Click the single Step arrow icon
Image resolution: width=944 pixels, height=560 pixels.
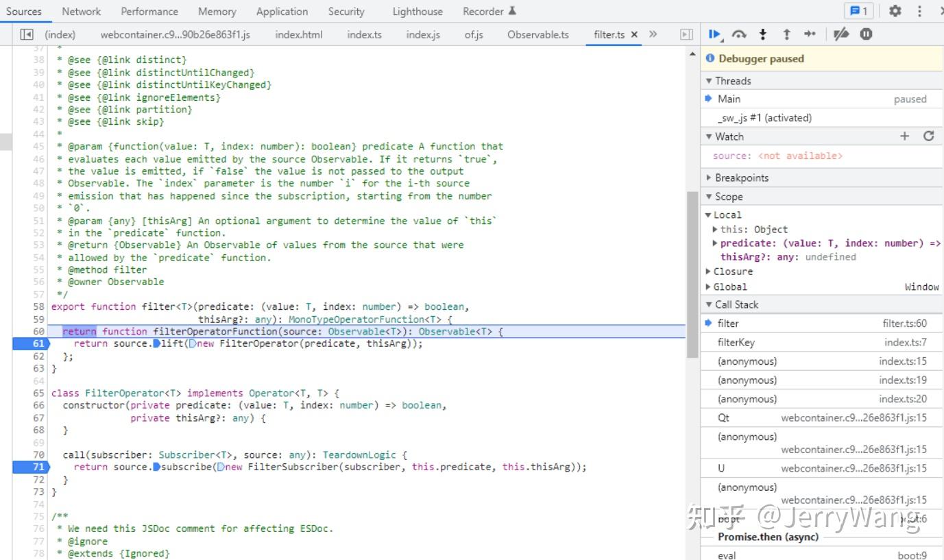tap(810, 34)
